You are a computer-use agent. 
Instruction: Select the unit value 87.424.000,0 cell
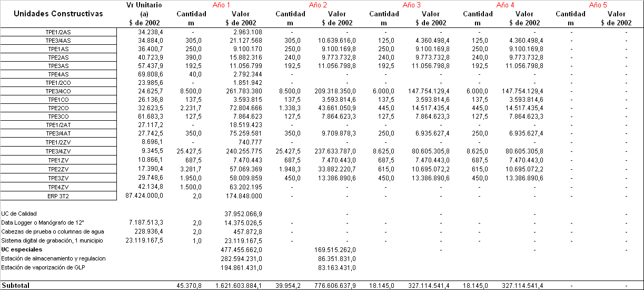click(x=144, y=196)
